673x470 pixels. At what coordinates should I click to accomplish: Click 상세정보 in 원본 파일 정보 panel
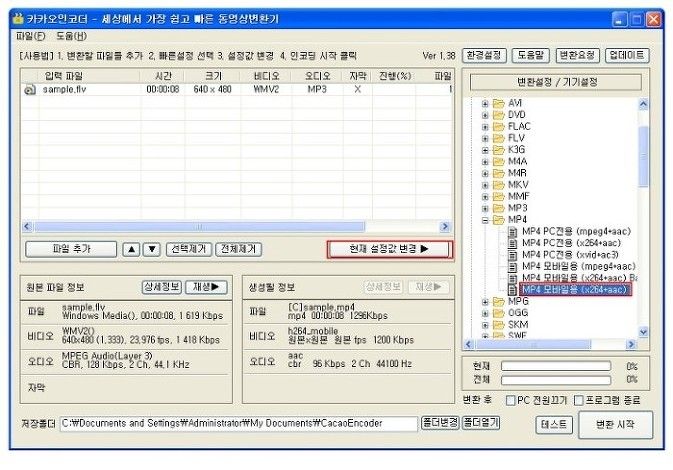(x=162, y=287)
